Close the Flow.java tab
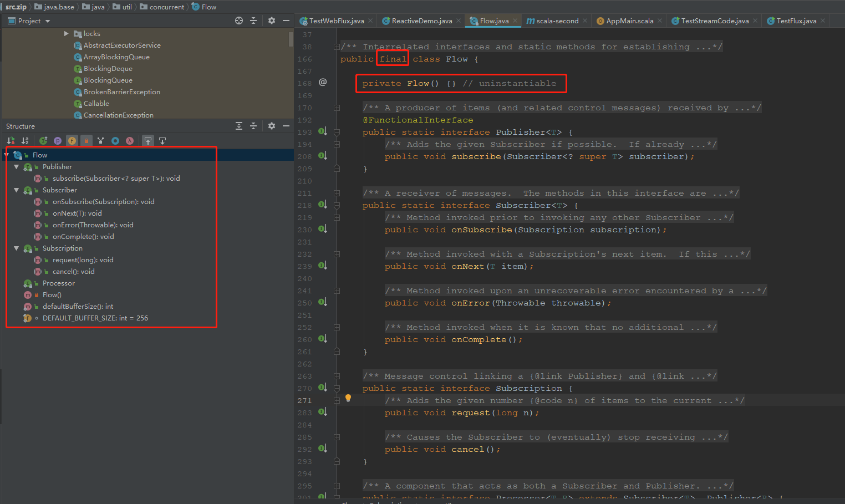 pyautogui.click(x=515, y=21)
